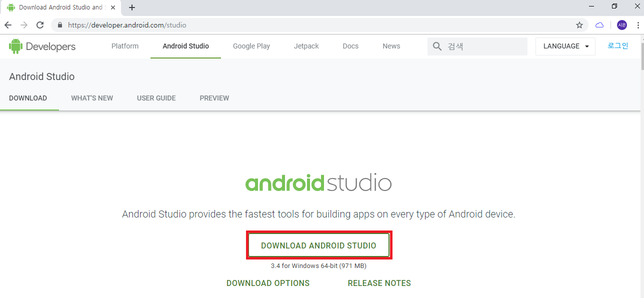Open the Google Play nav item

coord(251,46)
